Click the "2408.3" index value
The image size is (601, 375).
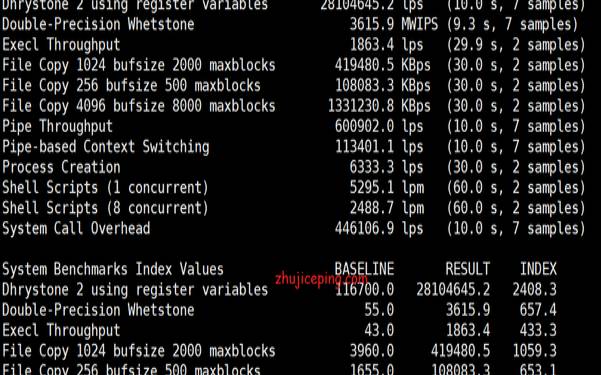[534, 290]
